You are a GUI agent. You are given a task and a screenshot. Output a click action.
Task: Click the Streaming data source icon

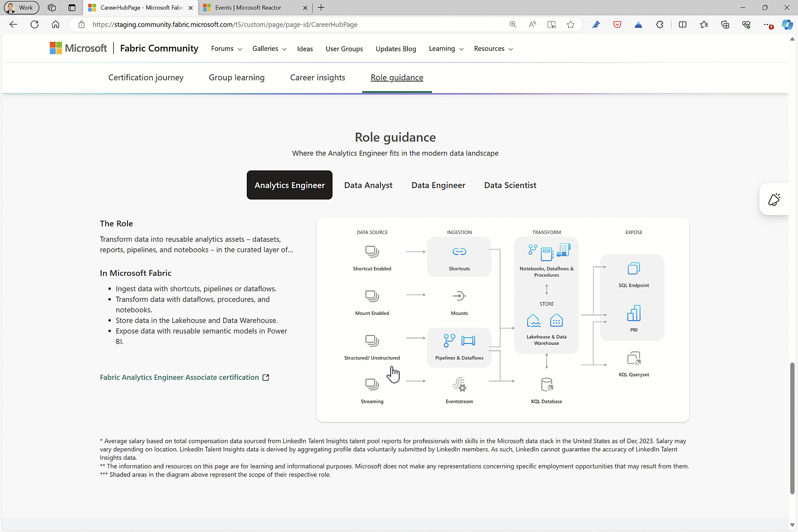click(372, 384)
